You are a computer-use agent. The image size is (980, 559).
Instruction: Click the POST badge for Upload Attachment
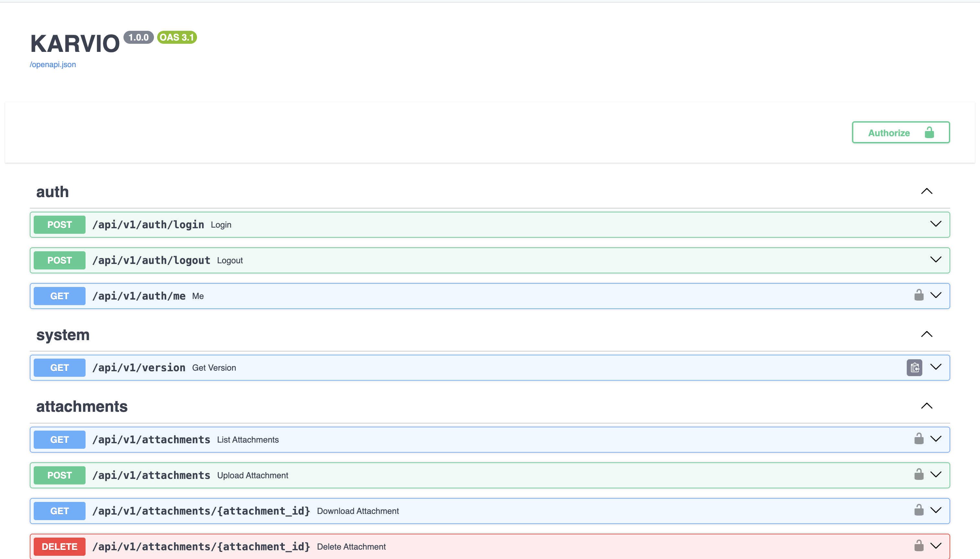tap(60, 475)
